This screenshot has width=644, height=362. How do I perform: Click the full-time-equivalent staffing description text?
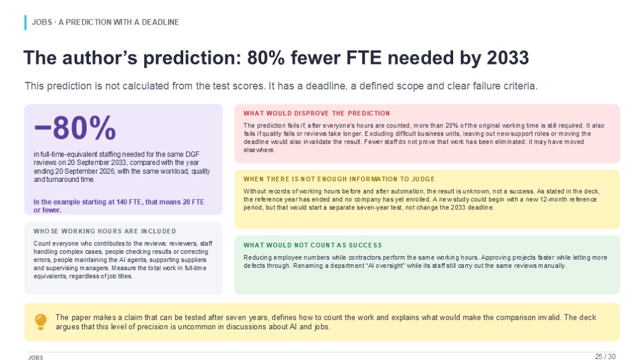[x=122, y=167]
